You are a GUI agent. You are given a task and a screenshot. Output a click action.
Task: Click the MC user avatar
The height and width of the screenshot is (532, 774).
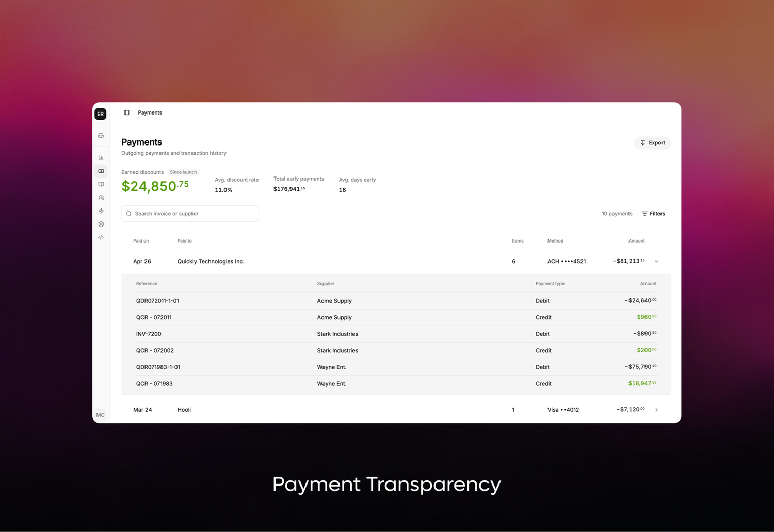pos(101,415)
